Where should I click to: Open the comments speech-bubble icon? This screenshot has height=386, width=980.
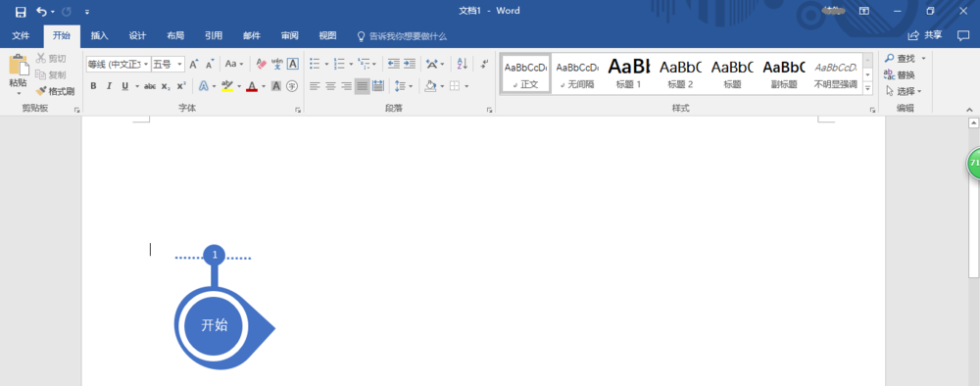[x=963, y=35]
